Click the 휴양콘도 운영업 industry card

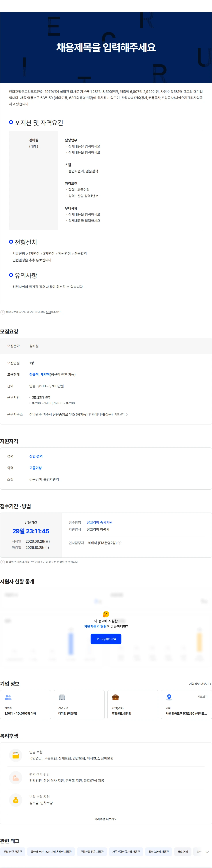coord(133,705)
